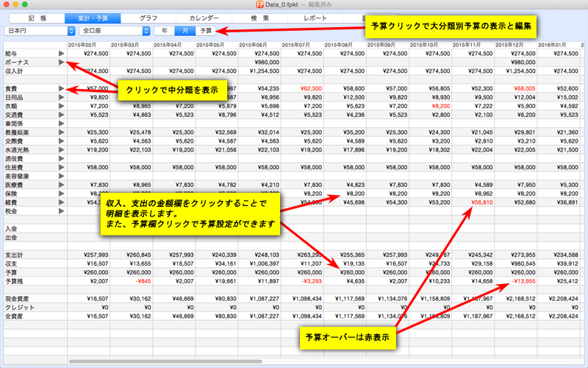
Task: Expand the 食費 category triangle
Action: (x=61, y=88)
